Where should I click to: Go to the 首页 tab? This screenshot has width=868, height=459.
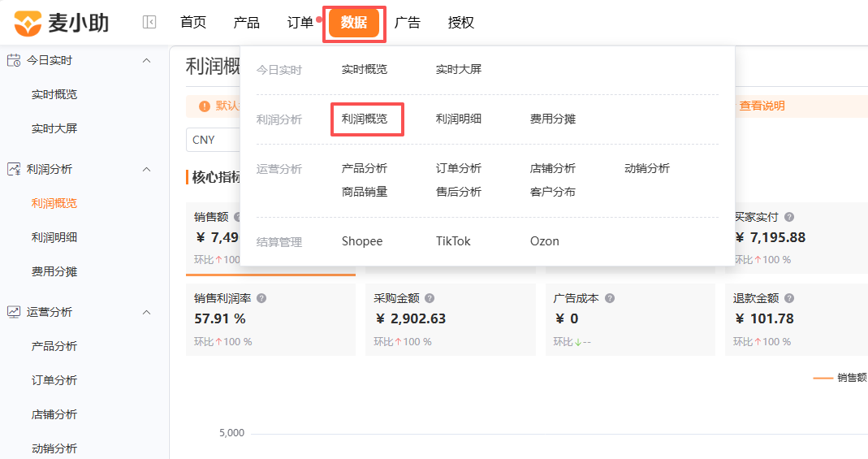tap(193, 22)
